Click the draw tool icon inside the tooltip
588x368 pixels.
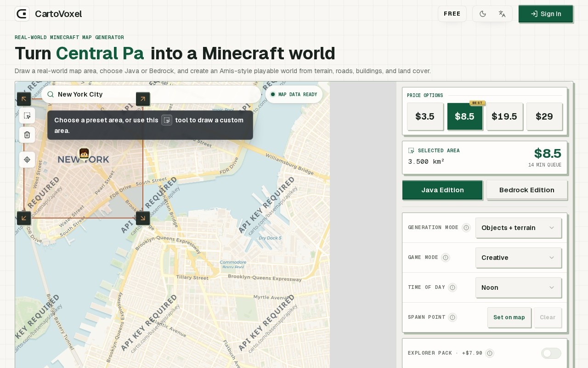tap(167, 120)
